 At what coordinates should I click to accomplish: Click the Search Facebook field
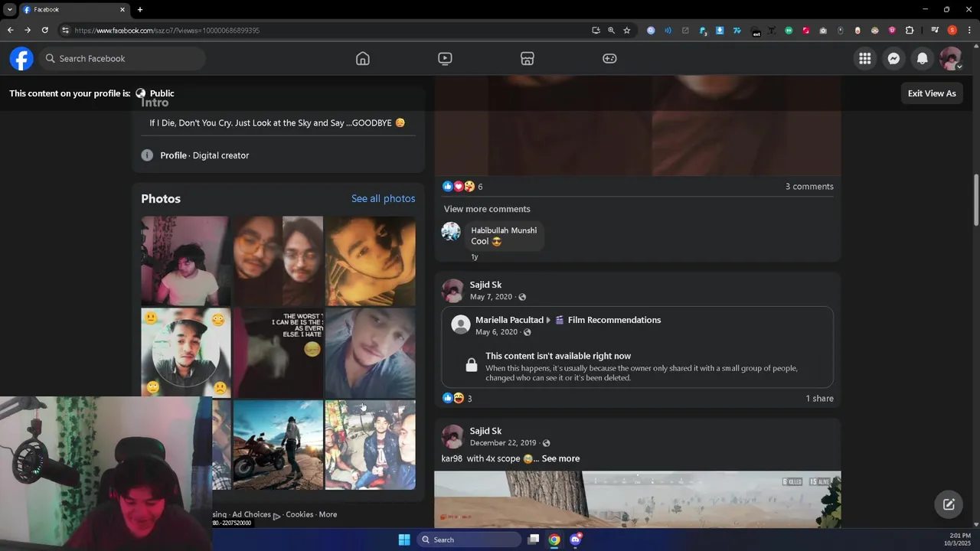click(x=122, y=58)
